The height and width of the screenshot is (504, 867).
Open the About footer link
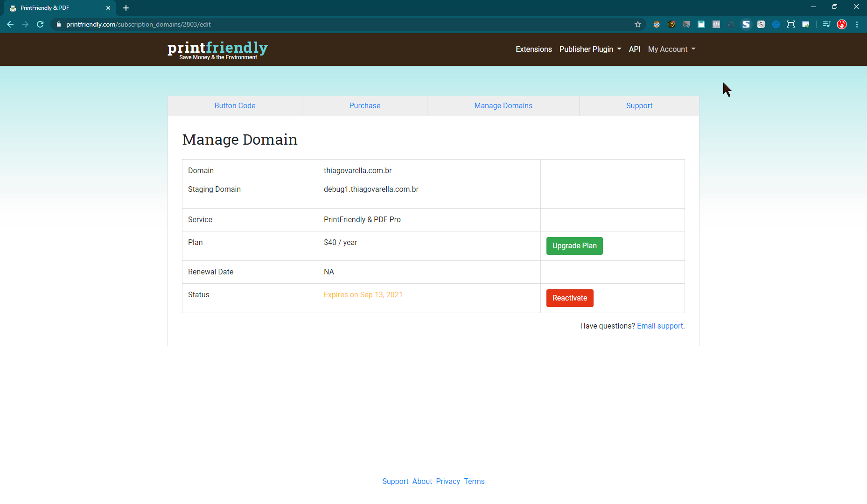422,482
